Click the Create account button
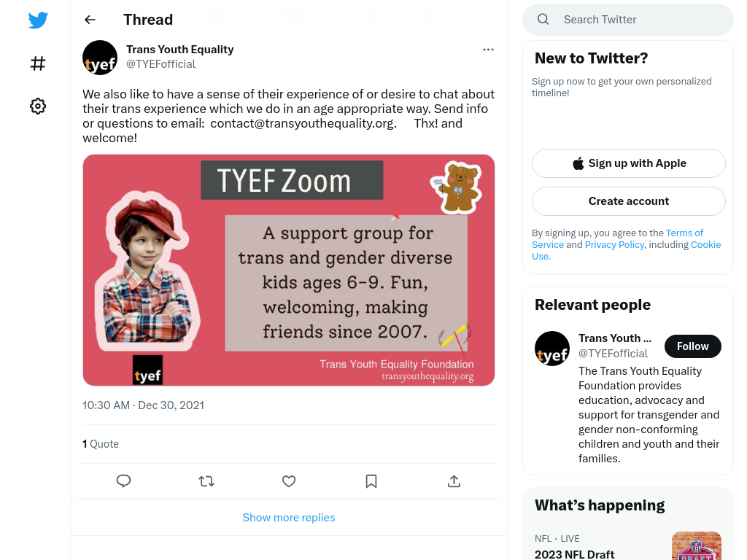This screenshot has height=560, width=747. 628,201
